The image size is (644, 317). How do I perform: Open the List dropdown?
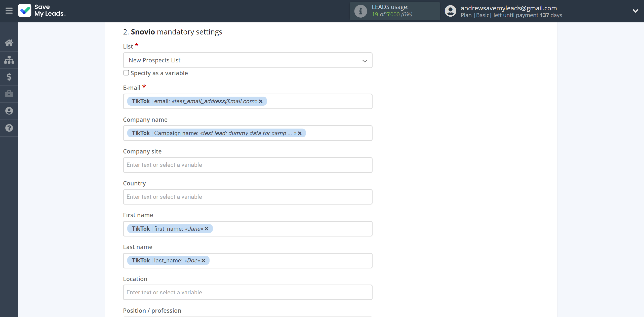tap(248, 60)
